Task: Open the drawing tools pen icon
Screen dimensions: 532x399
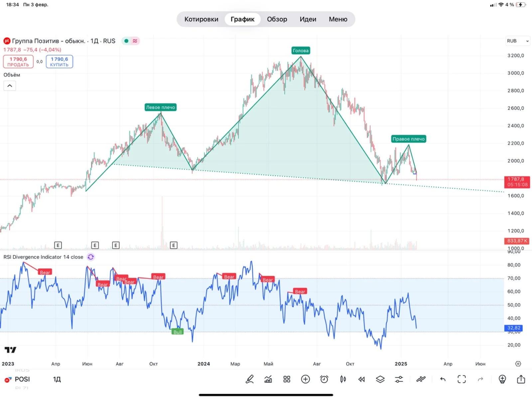Action: pyautogui.click(x=249, y=379)
